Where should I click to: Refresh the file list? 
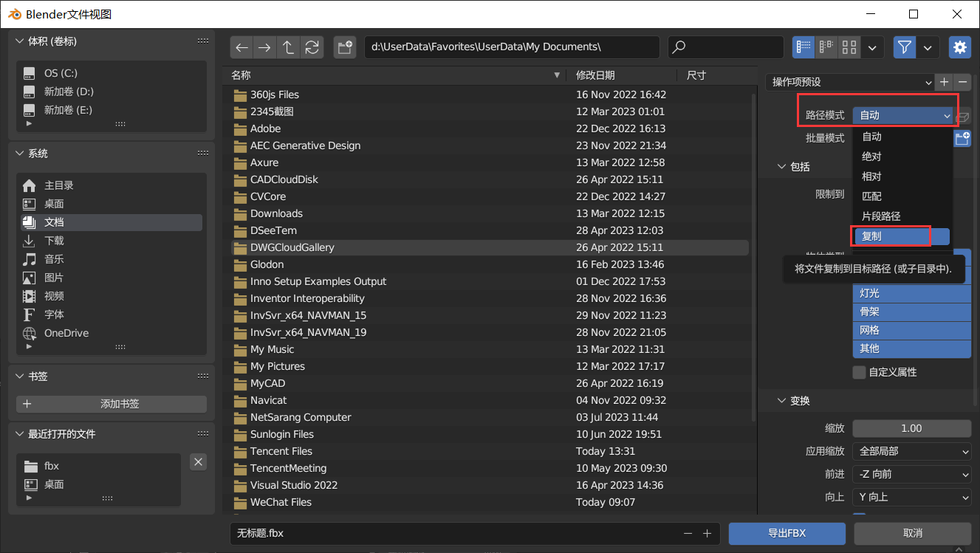[x=312, y=47]
